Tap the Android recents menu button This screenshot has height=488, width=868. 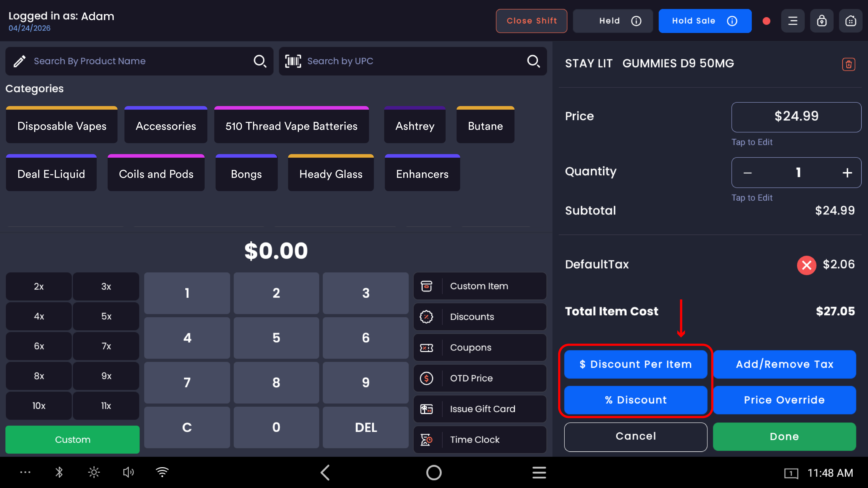539,473
